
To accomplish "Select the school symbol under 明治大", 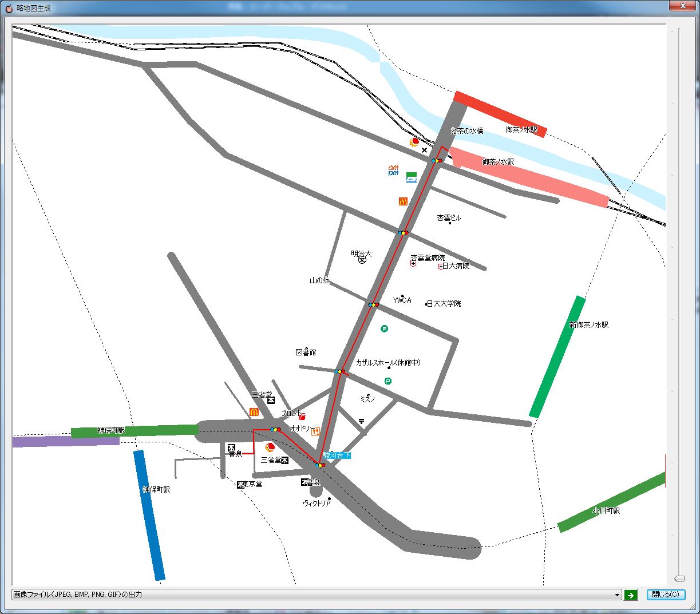I will 362,260.
